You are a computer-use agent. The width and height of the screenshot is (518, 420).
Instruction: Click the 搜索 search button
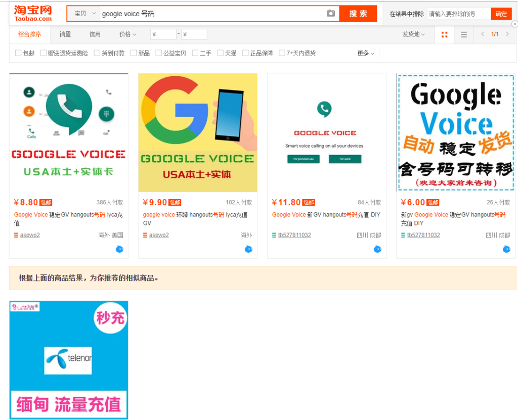tap(358, 14)
